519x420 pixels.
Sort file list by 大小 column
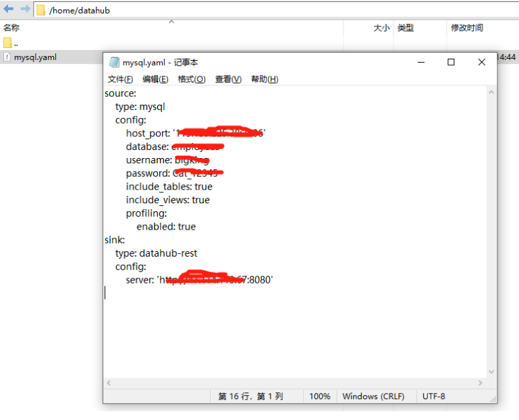point(381,28)
